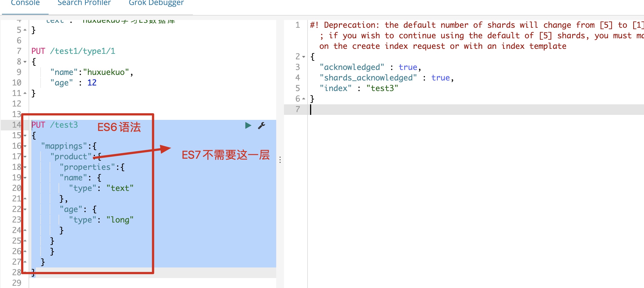Select the Console tab
The width and height of the screenshot is (644, 288).
point(25,3)
